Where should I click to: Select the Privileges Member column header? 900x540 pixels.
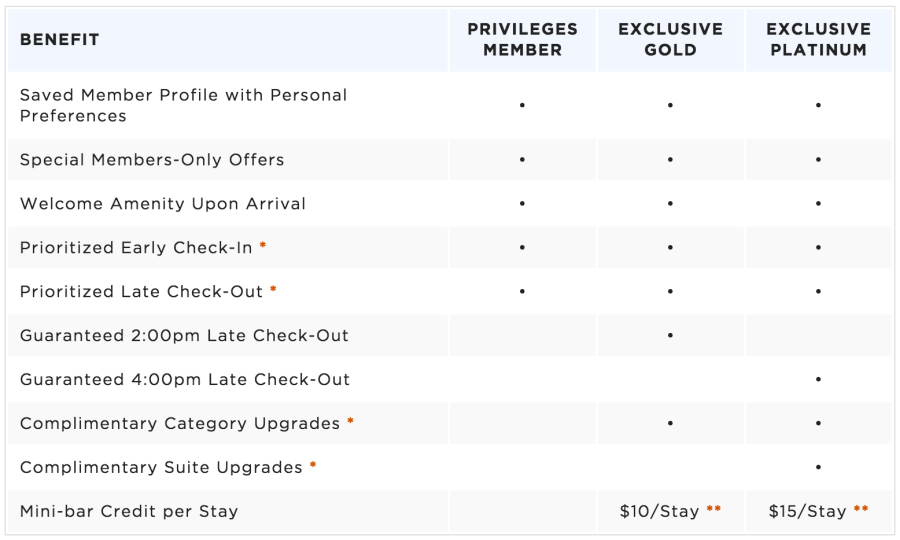pos(522,40)
